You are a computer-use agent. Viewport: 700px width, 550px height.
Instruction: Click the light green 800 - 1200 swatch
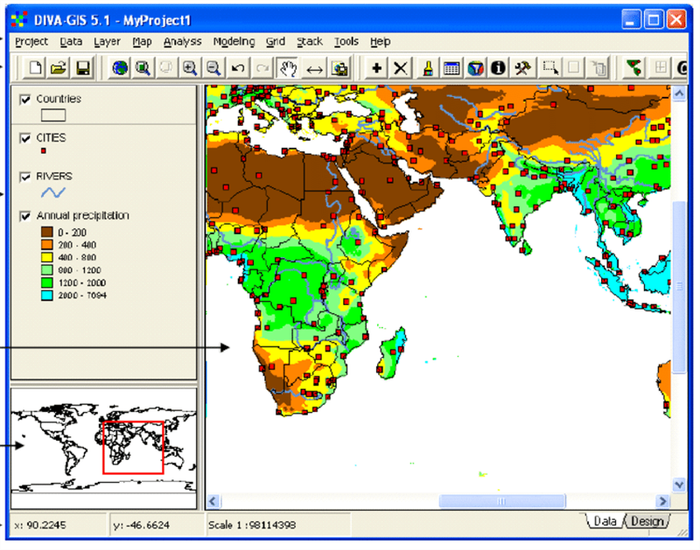click(x=47, y=270)
